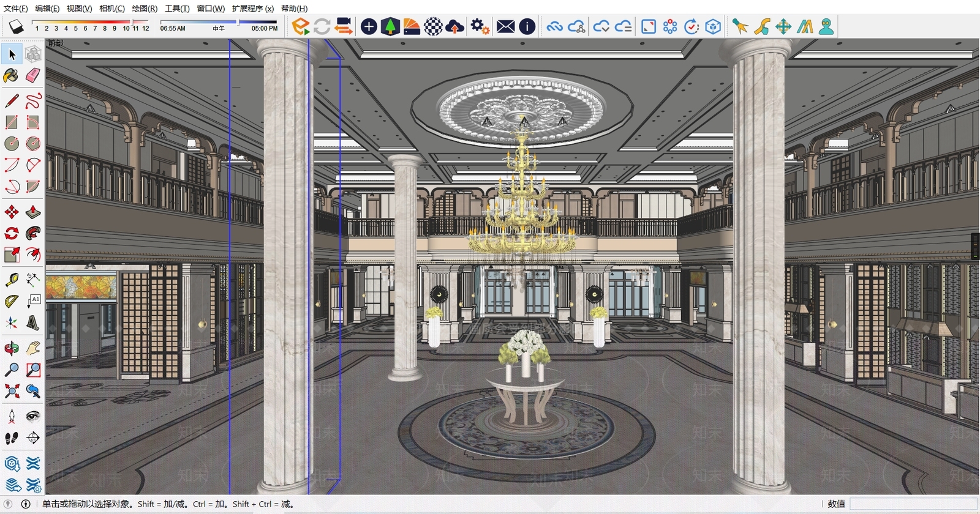Choose the Rotate tool
Screen dimensions: 980x514
(x=12, y=233)
